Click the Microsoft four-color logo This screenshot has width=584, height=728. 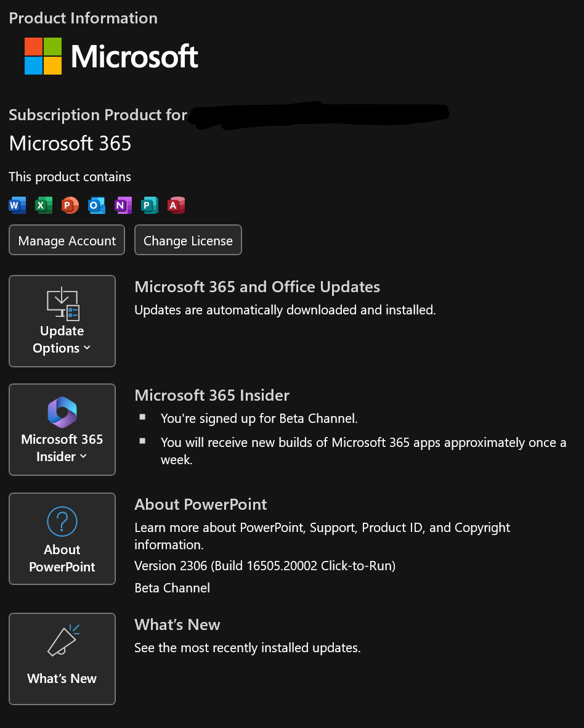43,56
